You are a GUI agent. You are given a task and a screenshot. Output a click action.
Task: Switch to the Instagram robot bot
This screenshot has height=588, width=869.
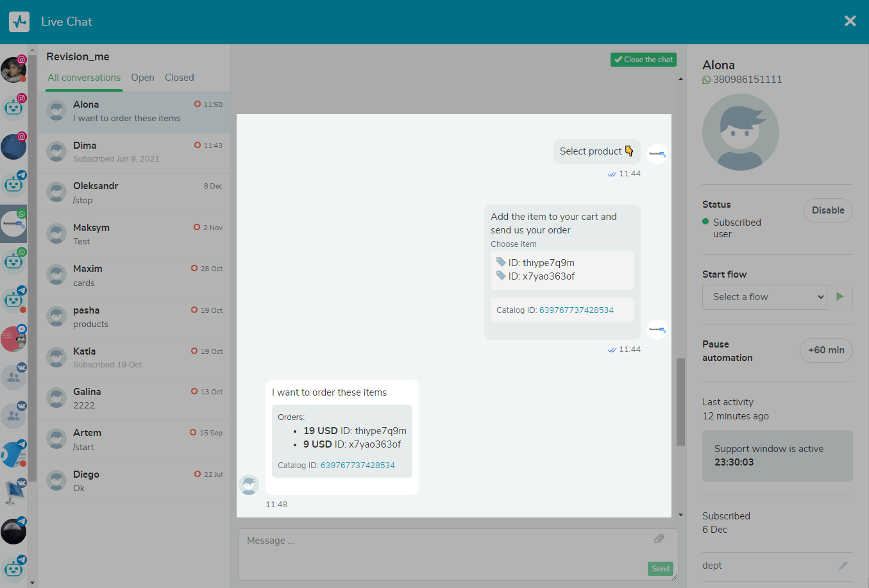click(x=13, y=108)
